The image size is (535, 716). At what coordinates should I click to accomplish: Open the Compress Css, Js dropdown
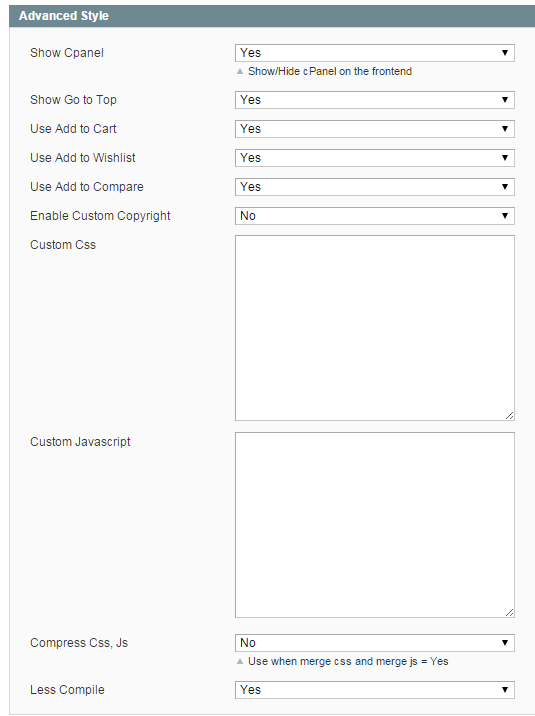tap(375, 643)
